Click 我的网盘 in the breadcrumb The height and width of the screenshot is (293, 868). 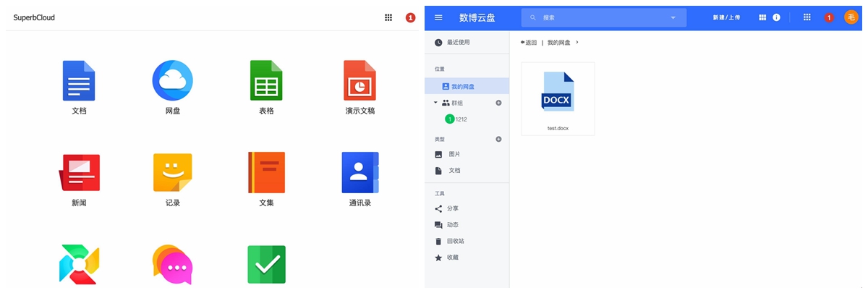558,43
